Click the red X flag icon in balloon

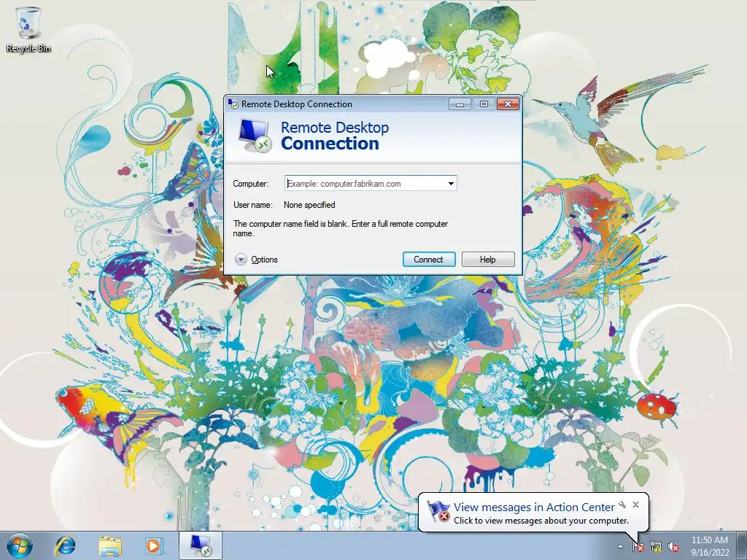438,511
